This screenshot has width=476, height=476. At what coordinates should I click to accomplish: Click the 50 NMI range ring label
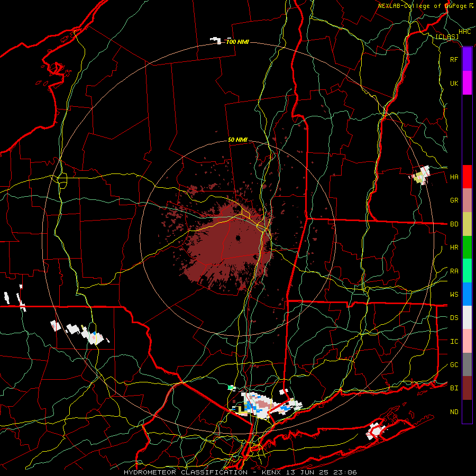[x=237, y=140]
